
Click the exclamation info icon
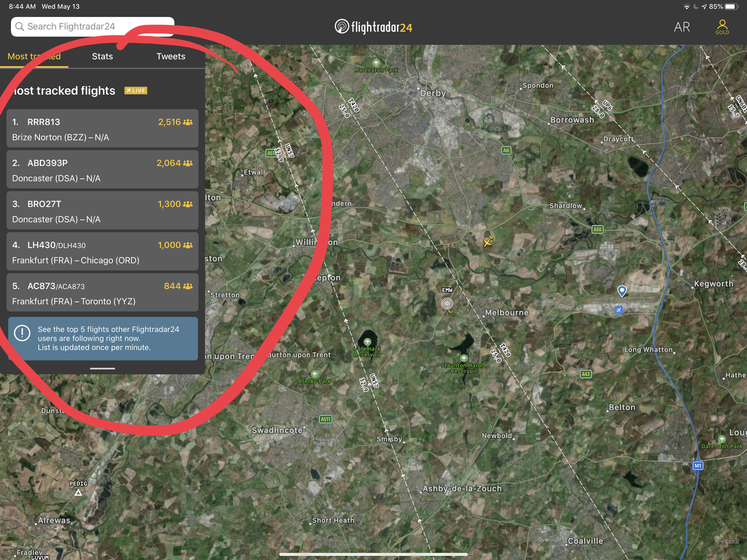[22, 332]
